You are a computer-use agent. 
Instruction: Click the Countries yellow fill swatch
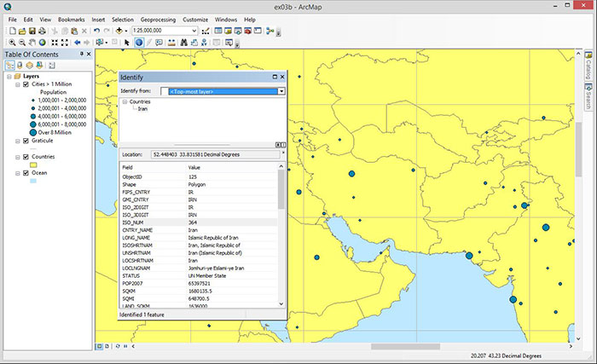(33, 165)
